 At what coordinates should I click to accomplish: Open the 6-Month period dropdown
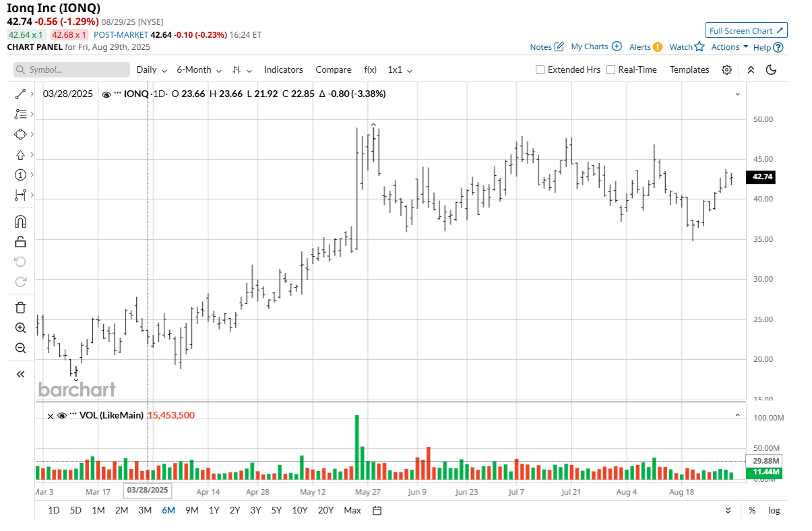tap(198, 70)
